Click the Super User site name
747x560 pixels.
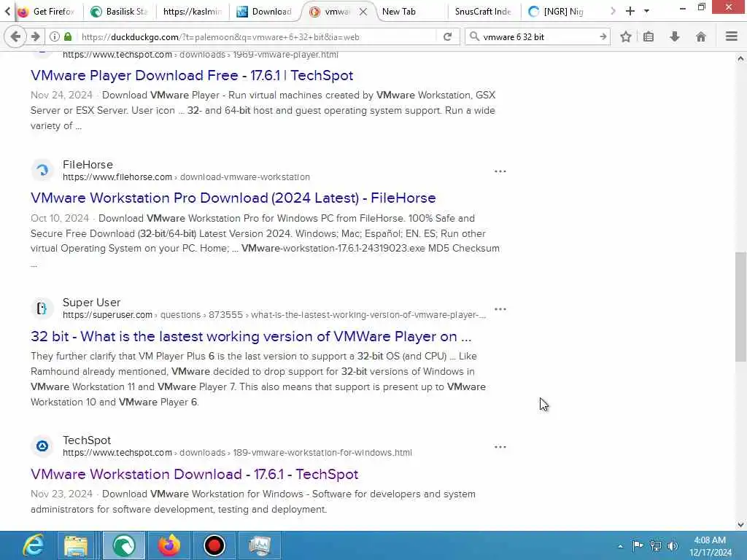(91, 303)
